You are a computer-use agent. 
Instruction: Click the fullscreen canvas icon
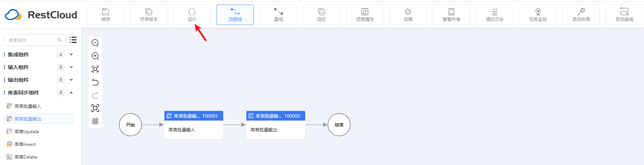pos(95,108)
